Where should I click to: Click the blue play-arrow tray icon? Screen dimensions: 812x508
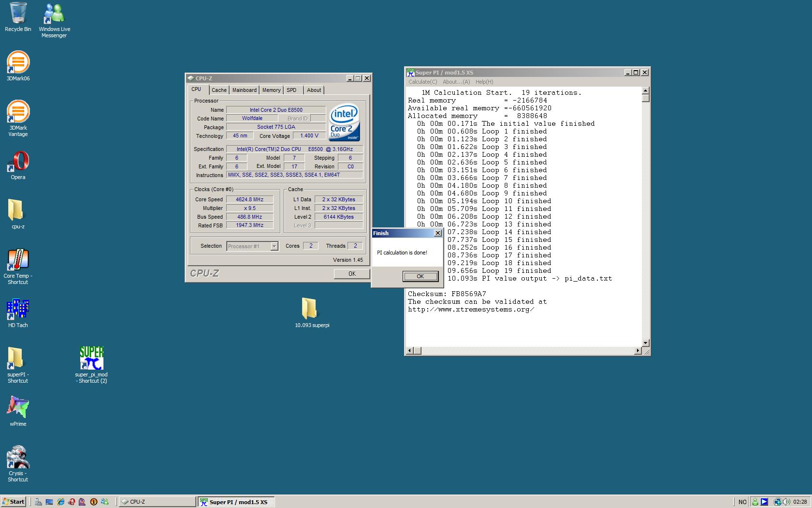coord(764,502)
